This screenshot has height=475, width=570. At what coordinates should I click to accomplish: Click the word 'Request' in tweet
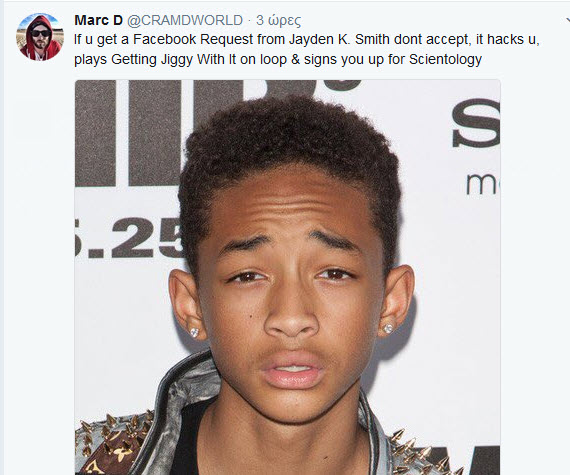[226, 40]
